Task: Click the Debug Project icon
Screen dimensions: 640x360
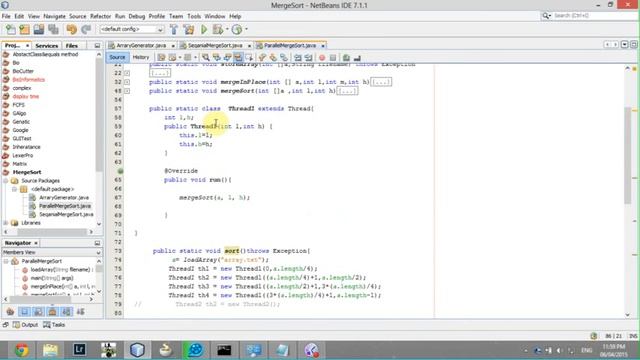Action: [x=218, y=29]
